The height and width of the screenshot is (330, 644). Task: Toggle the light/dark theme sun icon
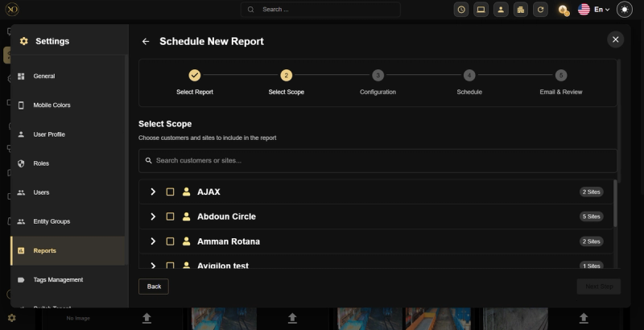[x=625, y=10]
